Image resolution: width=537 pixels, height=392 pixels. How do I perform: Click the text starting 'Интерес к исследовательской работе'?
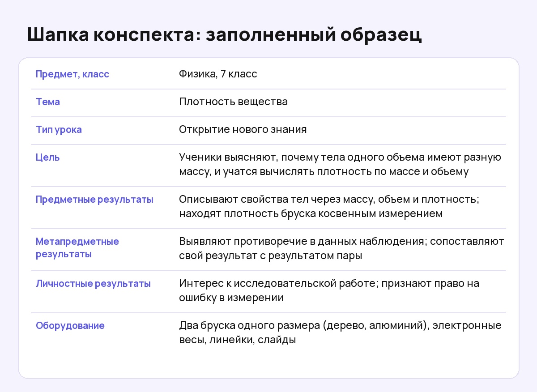pos(329,290)
